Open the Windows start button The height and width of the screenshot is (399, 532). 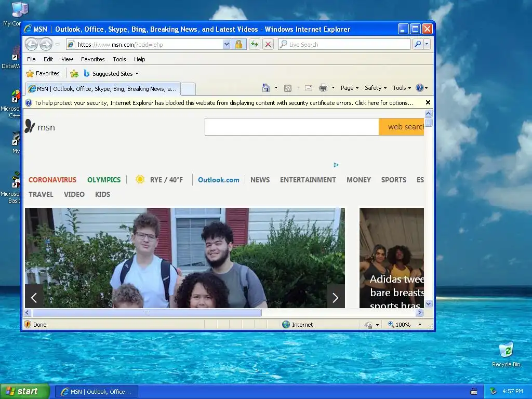pyautogui.click(x=25, y=392)
